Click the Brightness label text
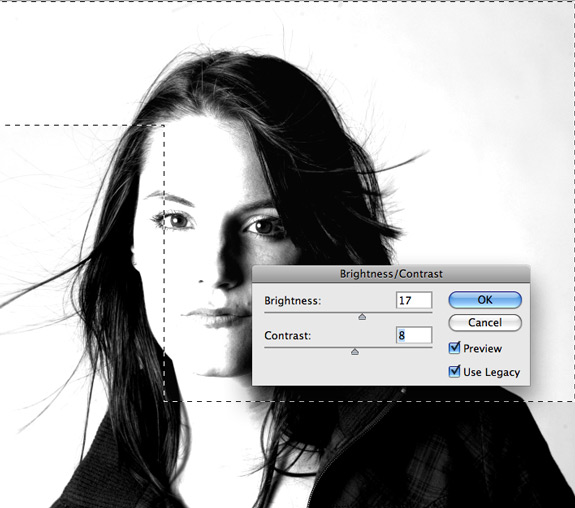 coord(293,301)
